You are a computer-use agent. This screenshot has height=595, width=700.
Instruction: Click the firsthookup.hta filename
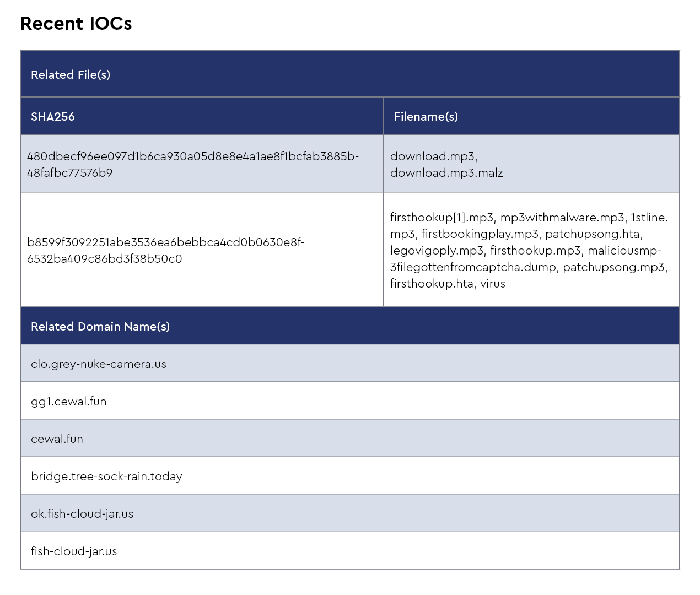coord(432,284)
